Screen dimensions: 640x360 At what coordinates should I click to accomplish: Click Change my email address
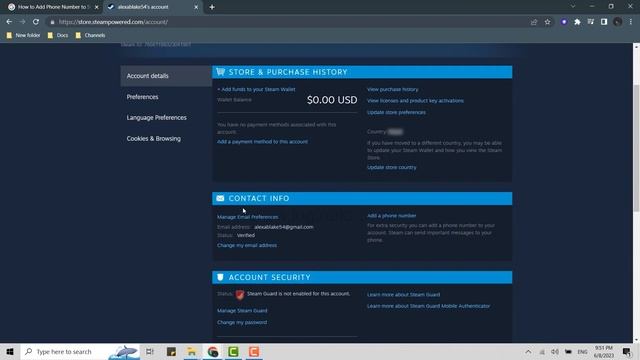pos(247,245)
